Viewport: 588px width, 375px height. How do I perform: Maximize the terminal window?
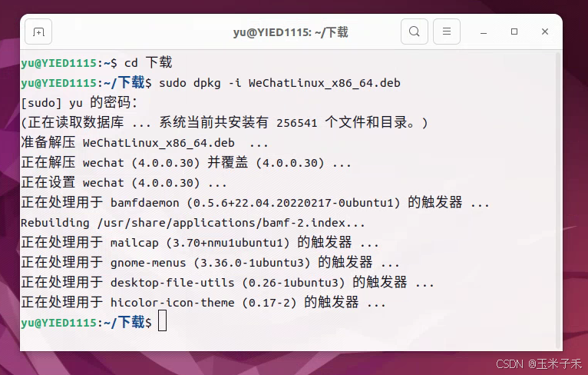coord(514,32)
